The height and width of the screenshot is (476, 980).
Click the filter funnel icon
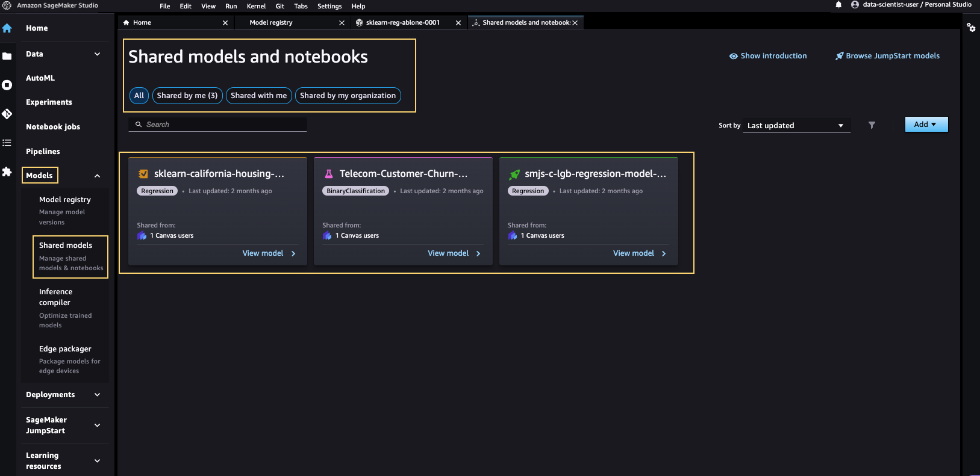(x=872, y=125)
